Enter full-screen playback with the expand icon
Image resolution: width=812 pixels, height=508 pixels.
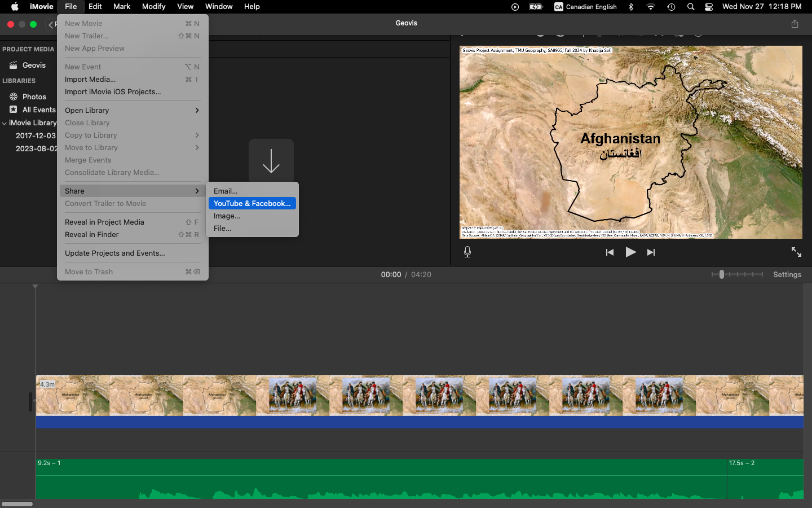click(x=796, y=252)
